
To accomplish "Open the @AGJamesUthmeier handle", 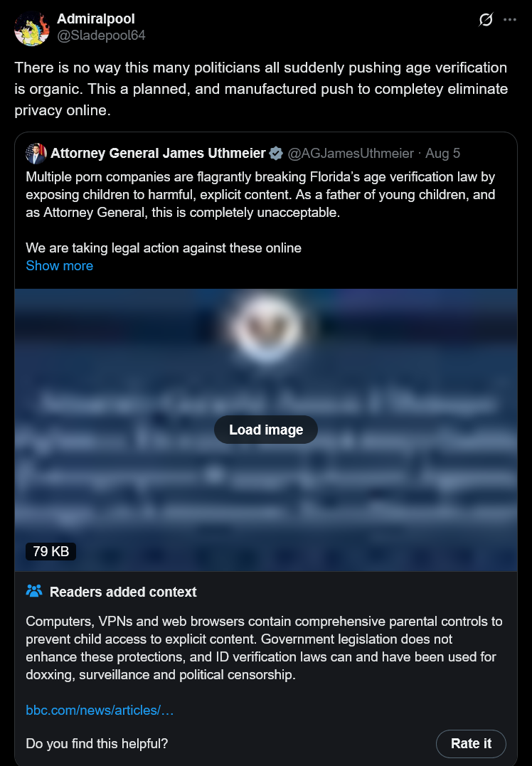I will pos(351,154).
